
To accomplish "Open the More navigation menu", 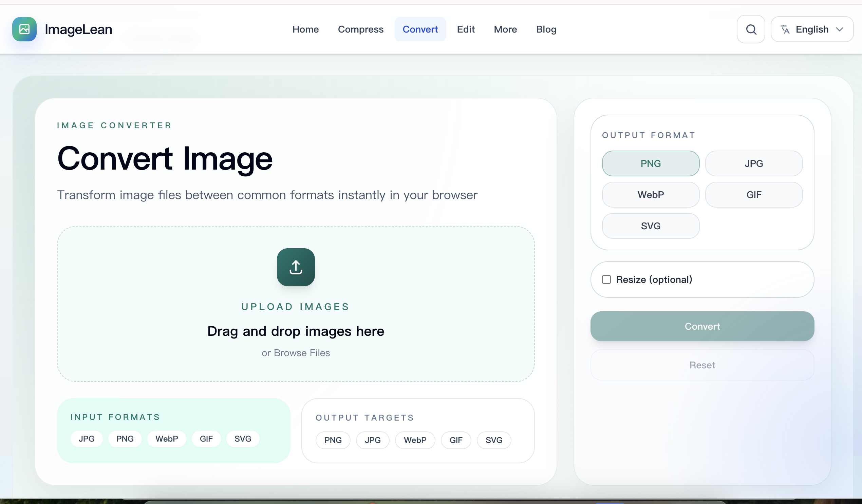I will 505,30.
